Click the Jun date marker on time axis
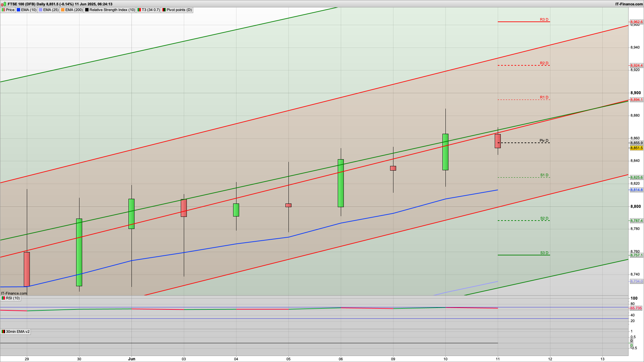644x362 pixels. [x=131, y=359]
